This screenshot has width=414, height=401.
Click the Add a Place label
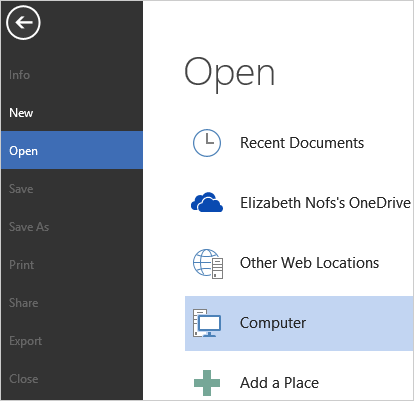click(279, 383)
